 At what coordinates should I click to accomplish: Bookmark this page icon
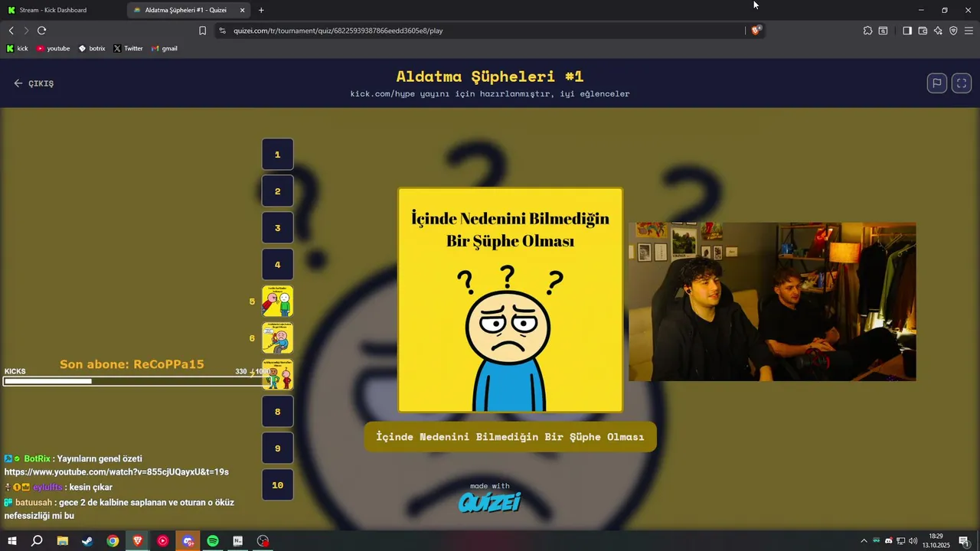202,31
